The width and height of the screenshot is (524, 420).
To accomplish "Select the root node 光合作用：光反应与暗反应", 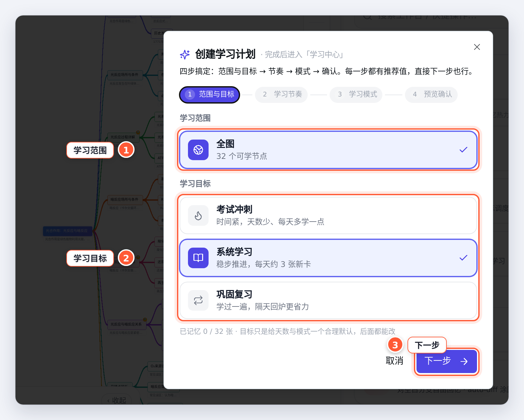I will tap(68, 231).
